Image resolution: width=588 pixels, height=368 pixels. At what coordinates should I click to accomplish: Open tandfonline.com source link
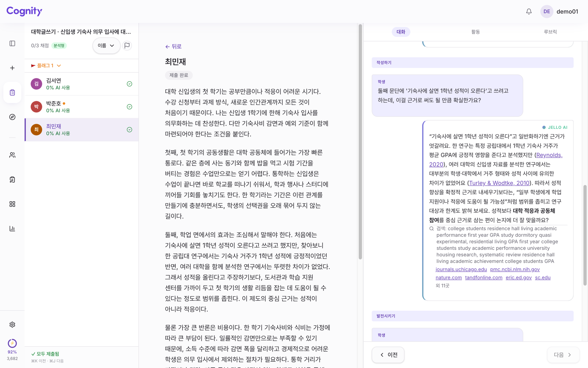(484, 277)
